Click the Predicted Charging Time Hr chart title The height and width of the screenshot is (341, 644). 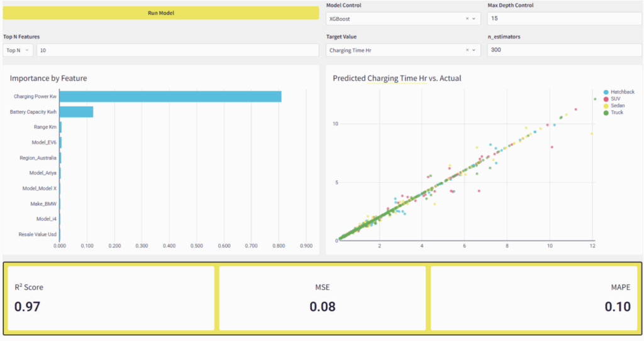[397, 78]
